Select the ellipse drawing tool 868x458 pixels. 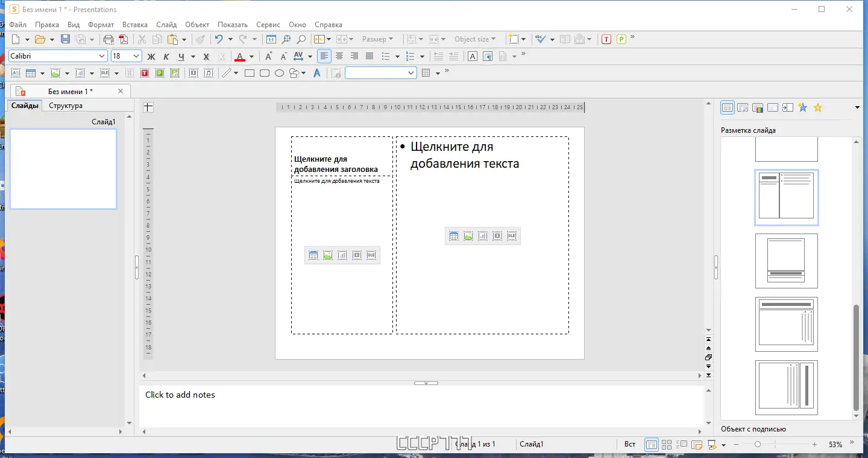pos(279,73)
